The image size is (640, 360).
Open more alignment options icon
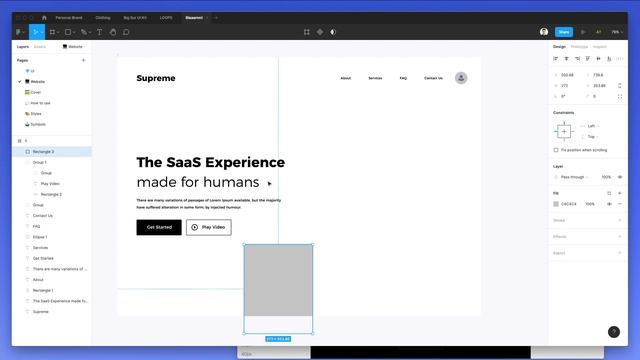pos(620,59)
